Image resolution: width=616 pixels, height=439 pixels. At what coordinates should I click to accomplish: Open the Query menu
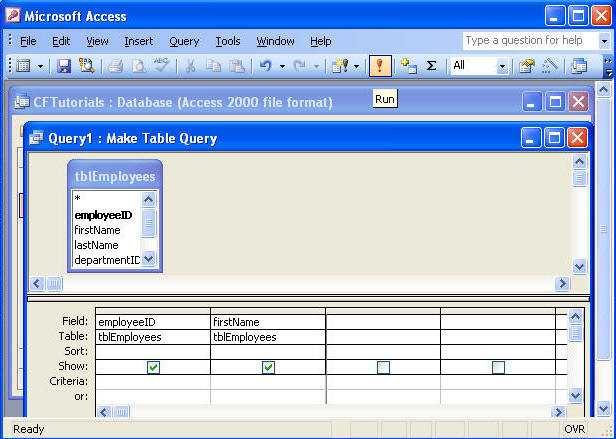point(184,41)
